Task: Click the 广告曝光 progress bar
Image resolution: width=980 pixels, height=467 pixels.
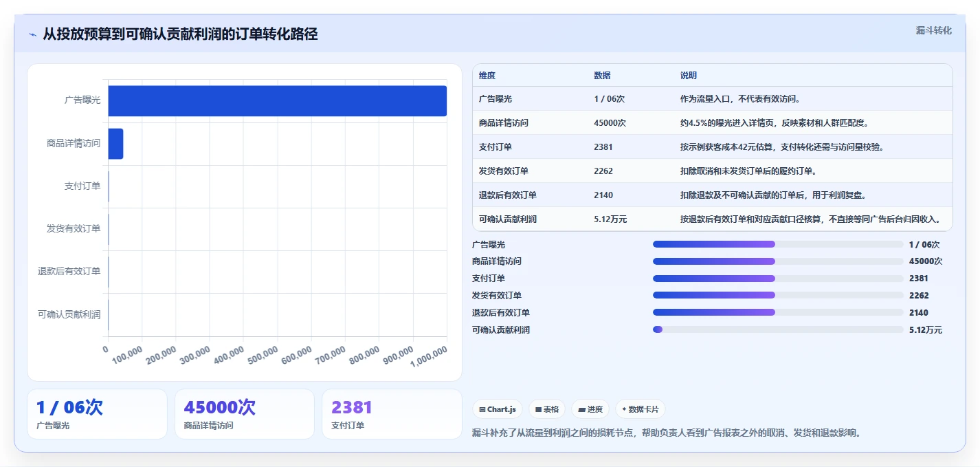Action: pos(778,244)
